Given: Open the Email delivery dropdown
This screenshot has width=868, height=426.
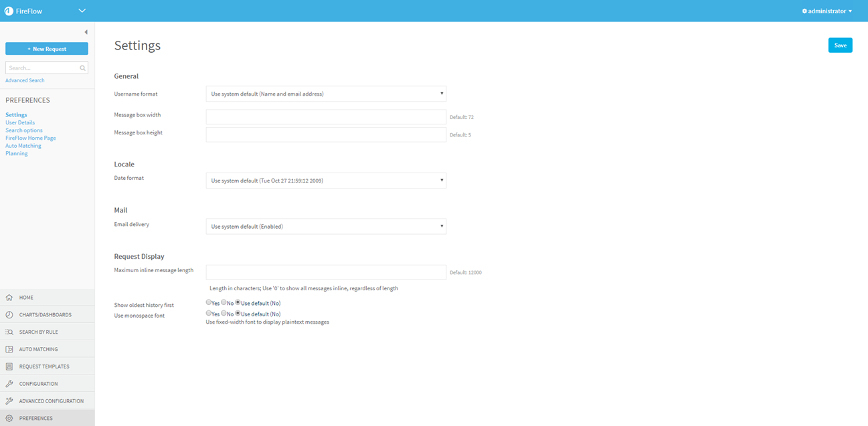Looking at the screenshot, I should (x=325, y=227).
